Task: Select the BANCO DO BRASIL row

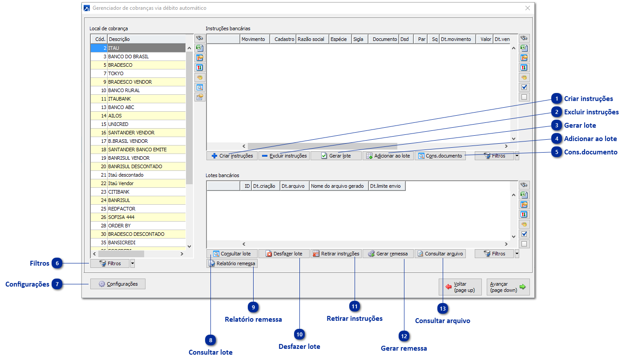Action: click(138, 57)
